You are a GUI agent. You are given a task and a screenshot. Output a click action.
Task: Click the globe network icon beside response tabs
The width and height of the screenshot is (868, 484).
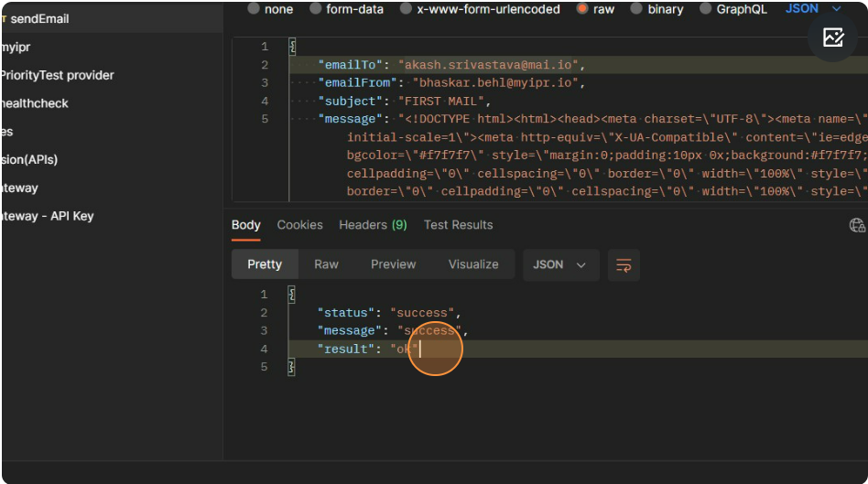click(x=857, y=225)
